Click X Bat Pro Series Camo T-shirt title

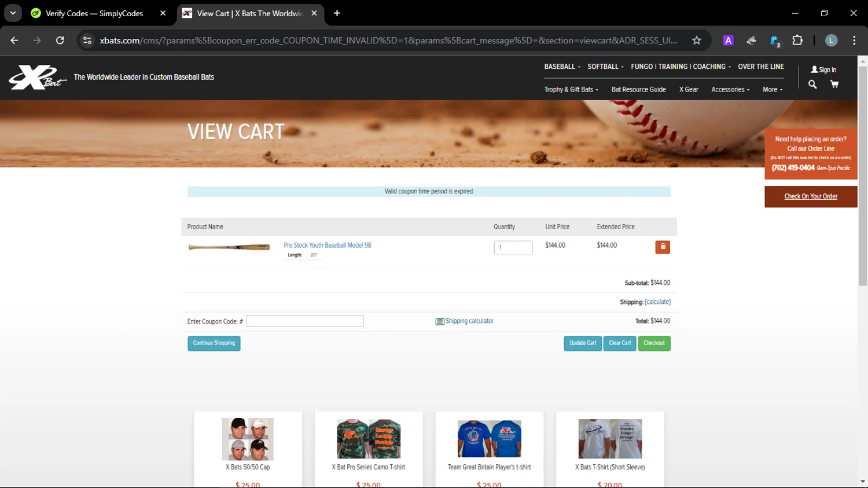click(x=369, y=467)
